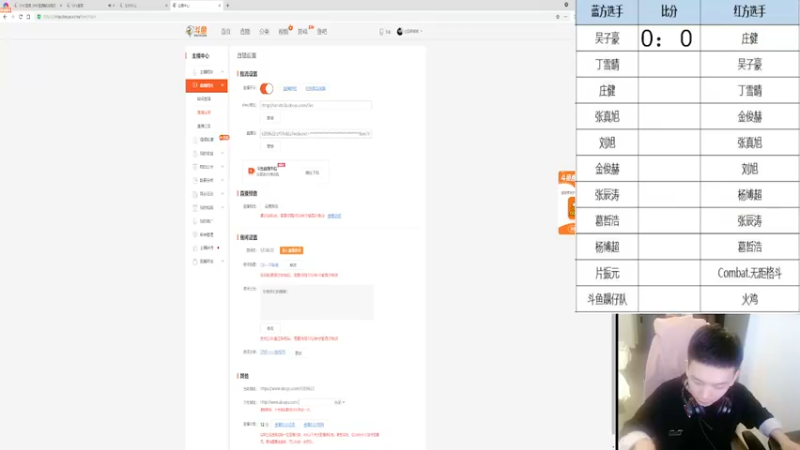This screenshot has width=800, height=450.
Task: Click 刘旭 in the blue column
Action: pyautogui.click(x=607, y=143)
